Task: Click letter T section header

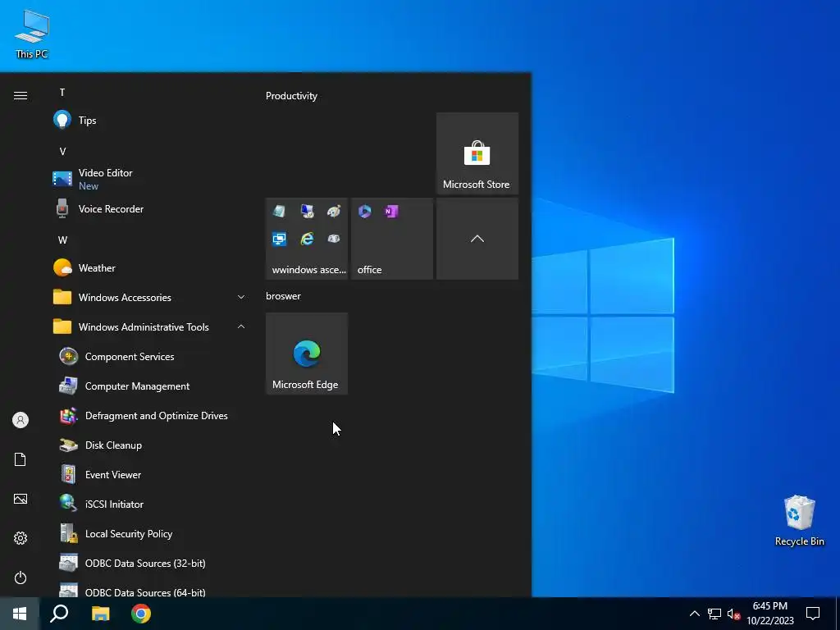Action: click(x=62, y=92)
